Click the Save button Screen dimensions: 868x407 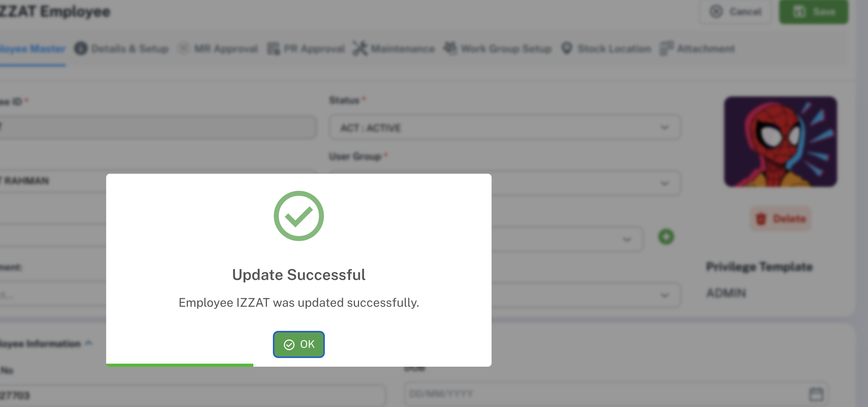(x=813, y=12)
